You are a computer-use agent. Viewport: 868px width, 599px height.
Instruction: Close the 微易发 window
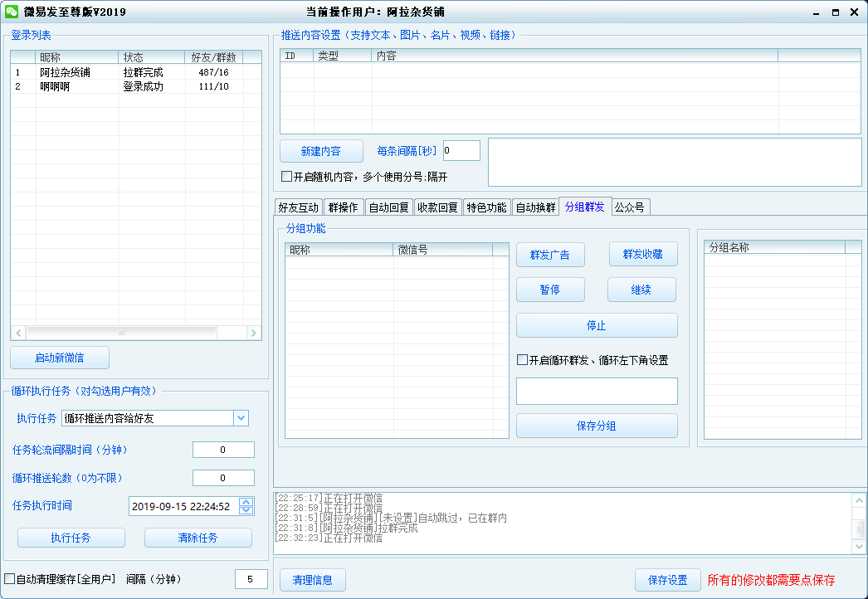tap(854, 12)
